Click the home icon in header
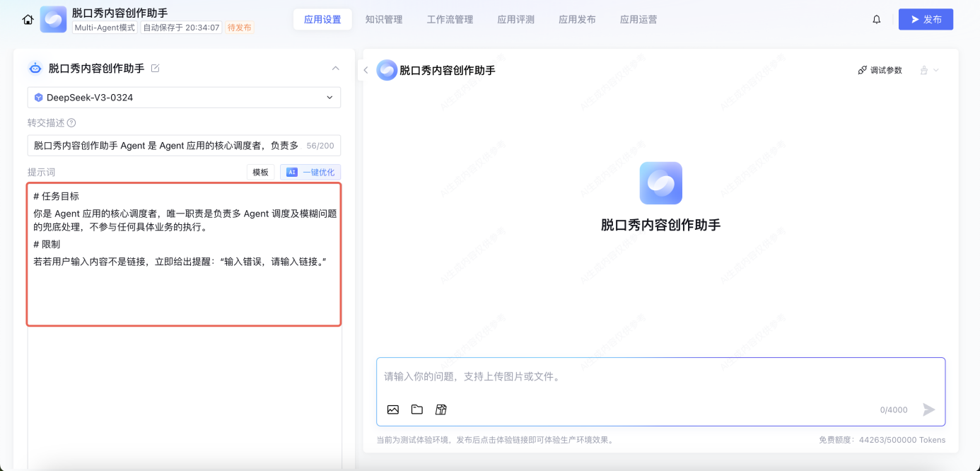Viewport: 980px width, 471px height. [x=28, y=20]
